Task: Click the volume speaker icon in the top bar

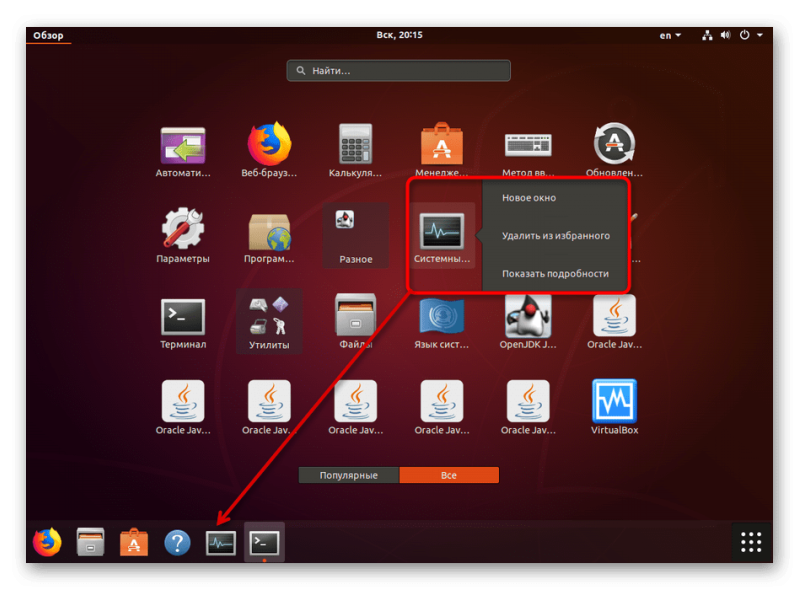Action: point(725,35)
